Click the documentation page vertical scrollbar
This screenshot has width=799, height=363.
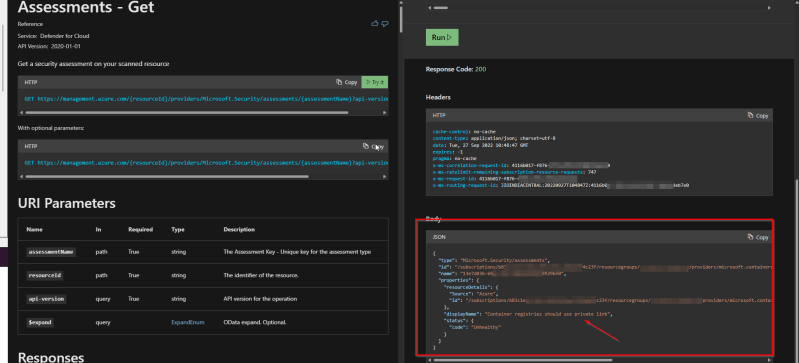click(x=402, y=18)
